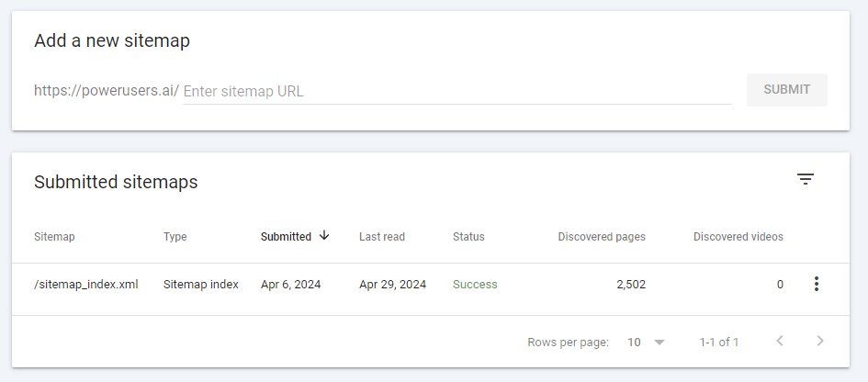Viewport: 868px width, 382px height.
Task: Click the Enter sitemap URL field
Action: [x=457, y=91]
